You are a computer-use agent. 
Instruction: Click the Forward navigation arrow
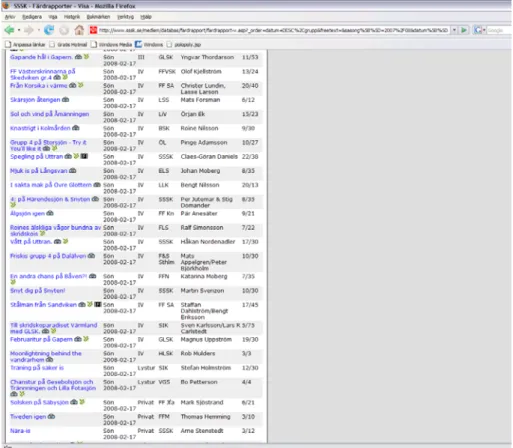click(x=29, y=30)
